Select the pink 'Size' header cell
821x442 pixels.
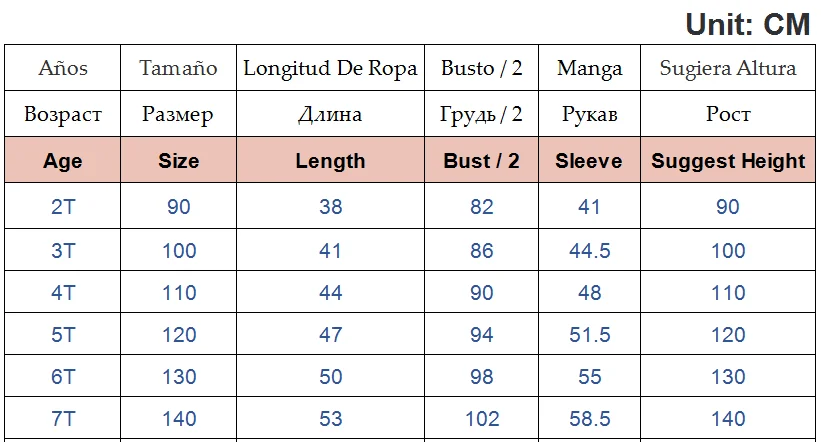coord(178,161)
